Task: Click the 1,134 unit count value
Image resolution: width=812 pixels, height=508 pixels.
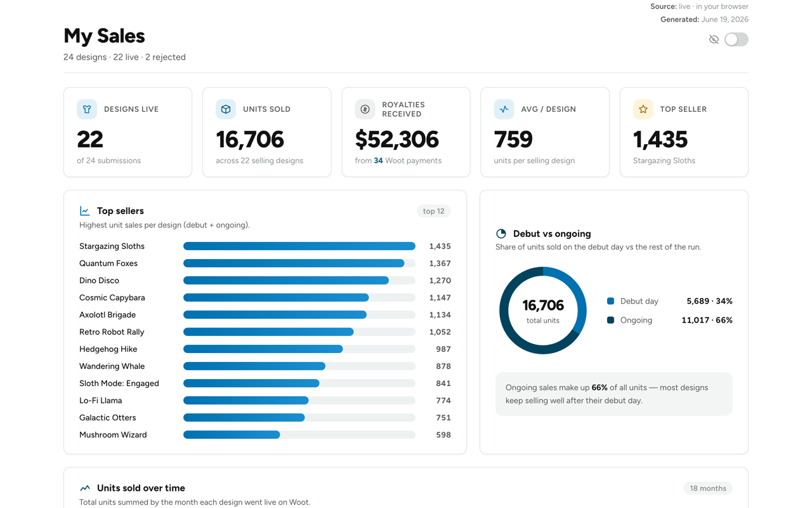Action: 440,315
